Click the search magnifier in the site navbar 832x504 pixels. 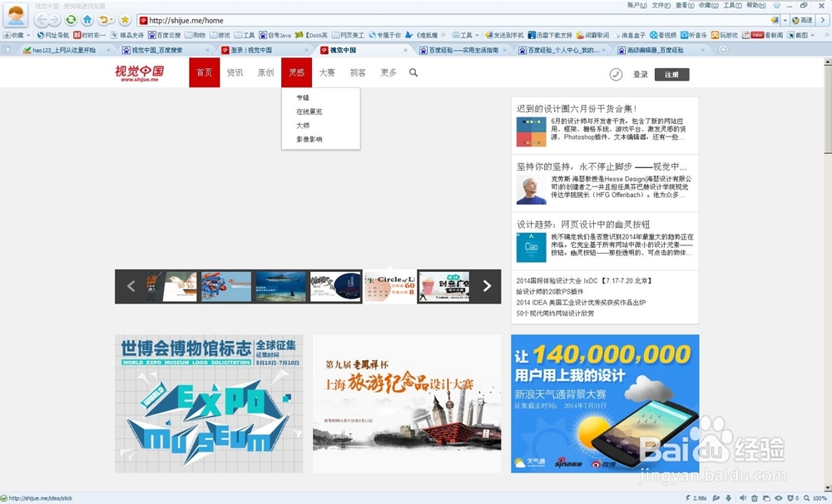413,73
